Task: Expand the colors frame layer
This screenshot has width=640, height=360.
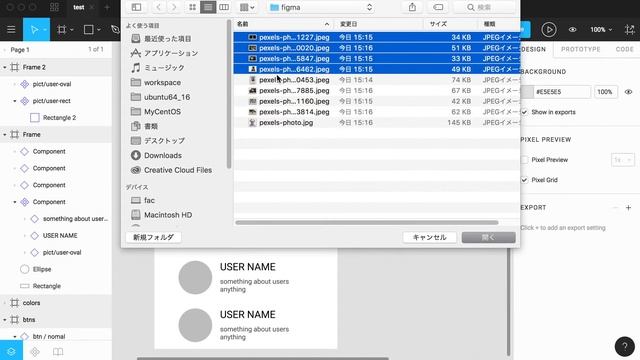Action: point(5,303)
